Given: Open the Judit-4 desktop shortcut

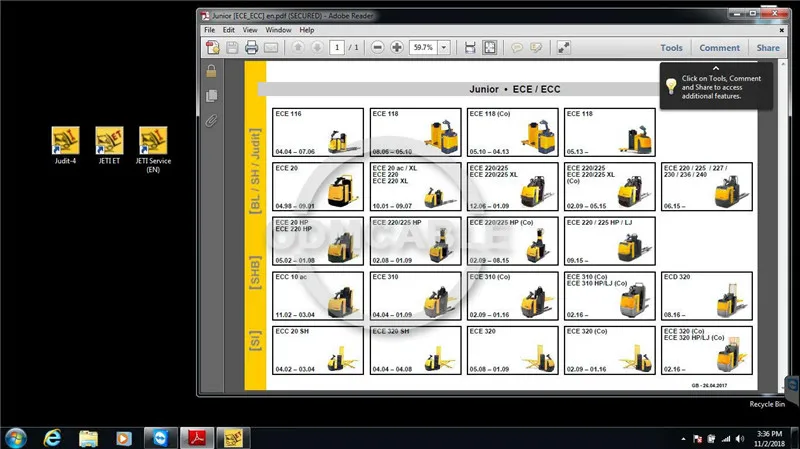Looking at the screenshot, I should coord(65,145).
